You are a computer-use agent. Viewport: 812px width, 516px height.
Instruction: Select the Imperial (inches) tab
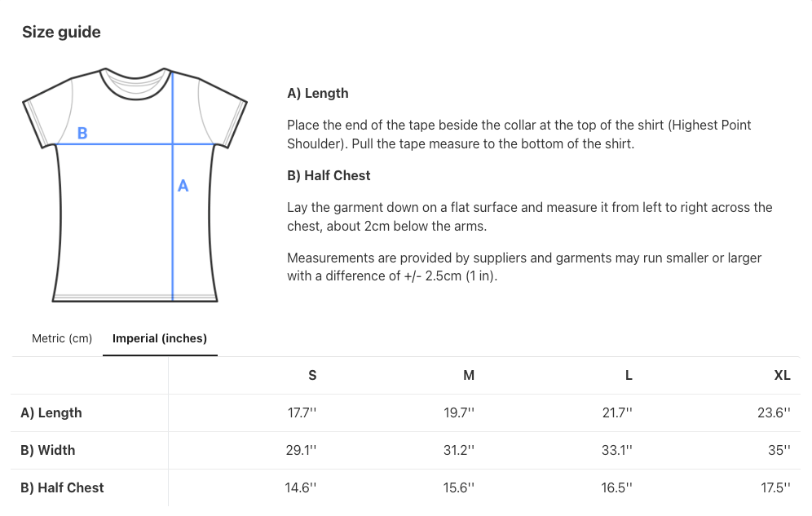pos(160,338)
